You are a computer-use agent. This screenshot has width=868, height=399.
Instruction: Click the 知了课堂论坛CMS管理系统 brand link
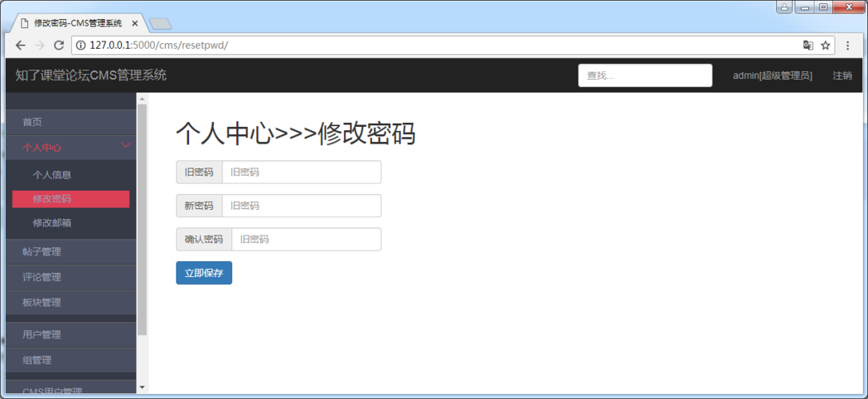click(x=91, y=75)
